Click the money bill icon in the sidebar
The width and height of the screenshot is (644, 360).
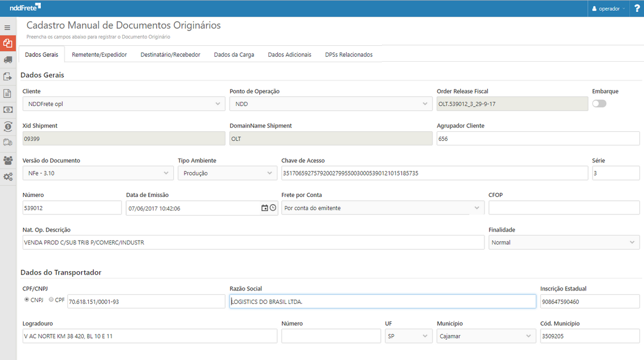tap(8, 110)
